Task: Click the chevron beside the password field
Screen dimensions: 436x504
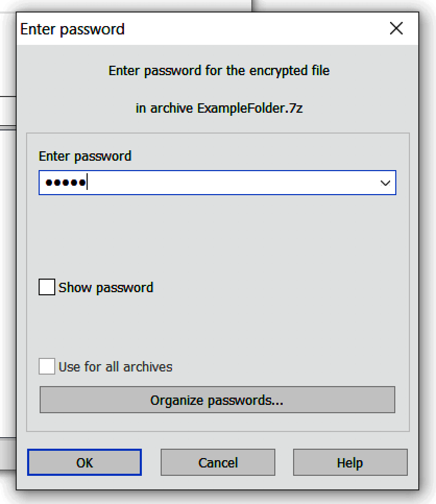Action: 385,183
